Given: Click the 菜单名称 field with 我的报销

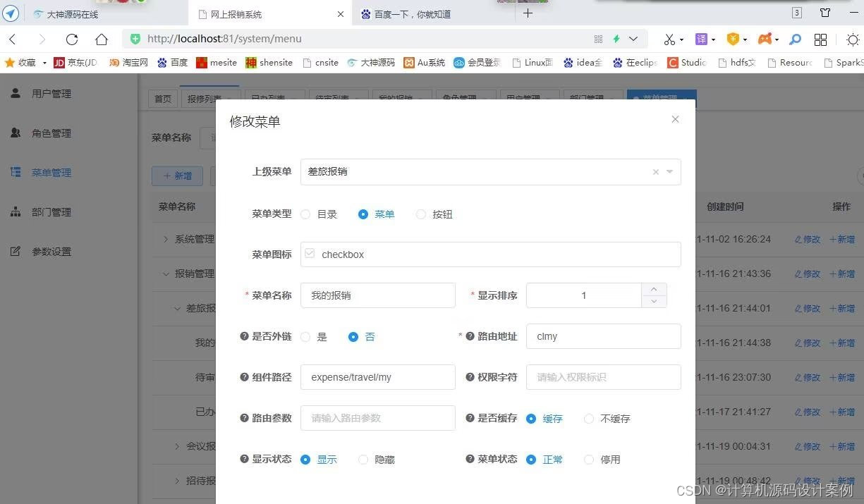Looking at the screenshot, I should pyautogui.click(x=378, y=295).
